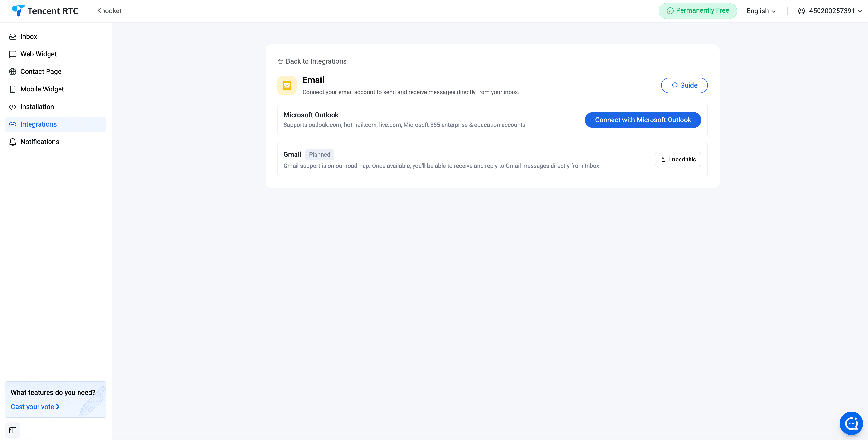
Task: Click the Permanently Free badge
Action: [x=698, y=11]
